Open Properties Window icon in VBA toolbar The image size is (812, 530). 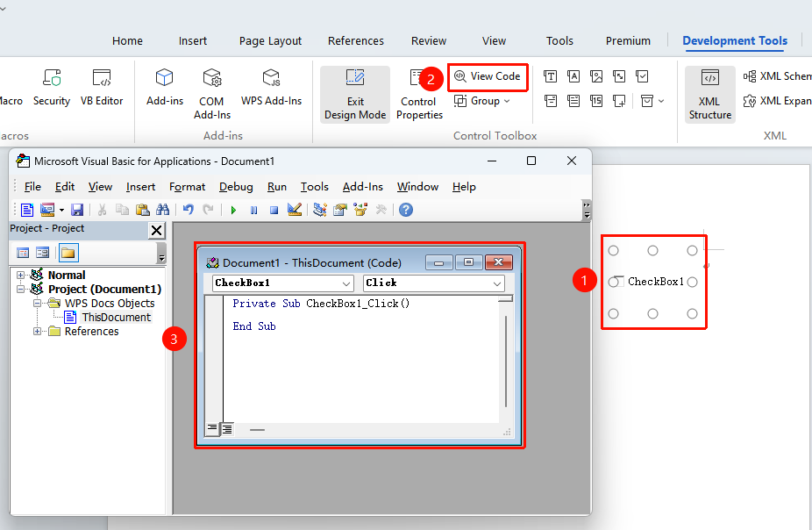pyautogui.click(x=340, y=210)
